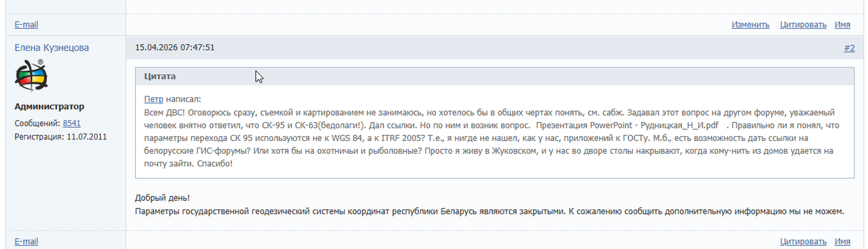This screenshot has height=249, width=868.
Task: Click the Цитата quote header
Action: click(x=160, y=76)
